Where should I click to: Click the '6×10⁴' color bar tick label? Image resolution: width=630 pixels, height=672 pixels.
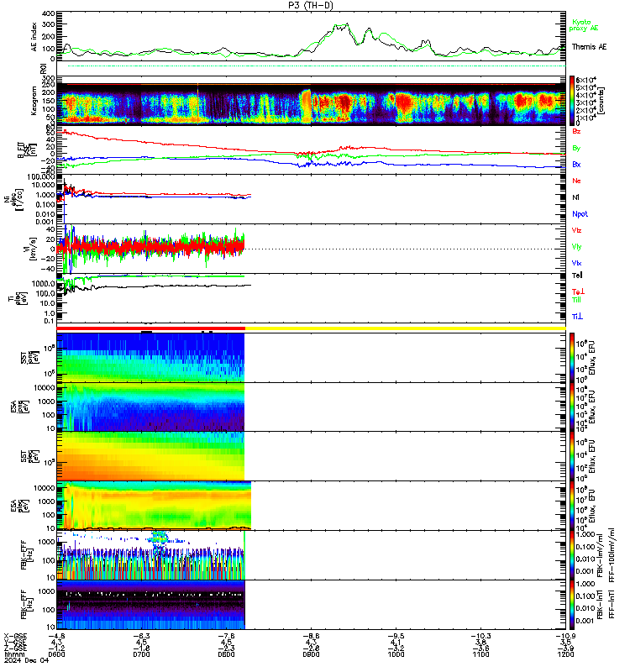(585, 80)
